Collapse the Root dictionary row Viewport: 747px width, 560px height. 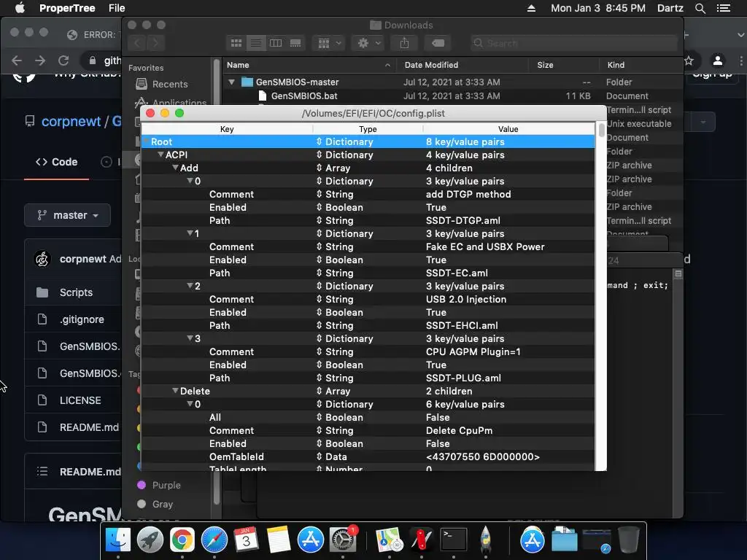click(x=146, y=141)
